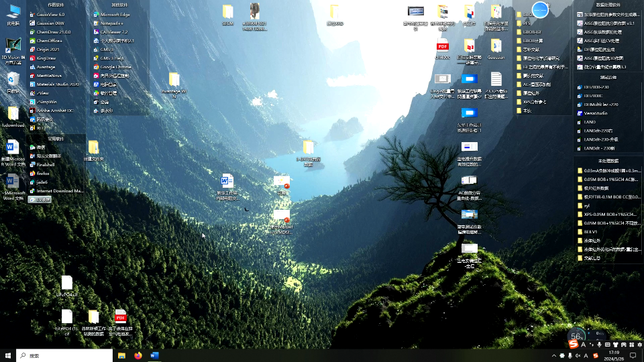
Task: Select the Recycle Bin desktop icon
Action: [13, 83]
